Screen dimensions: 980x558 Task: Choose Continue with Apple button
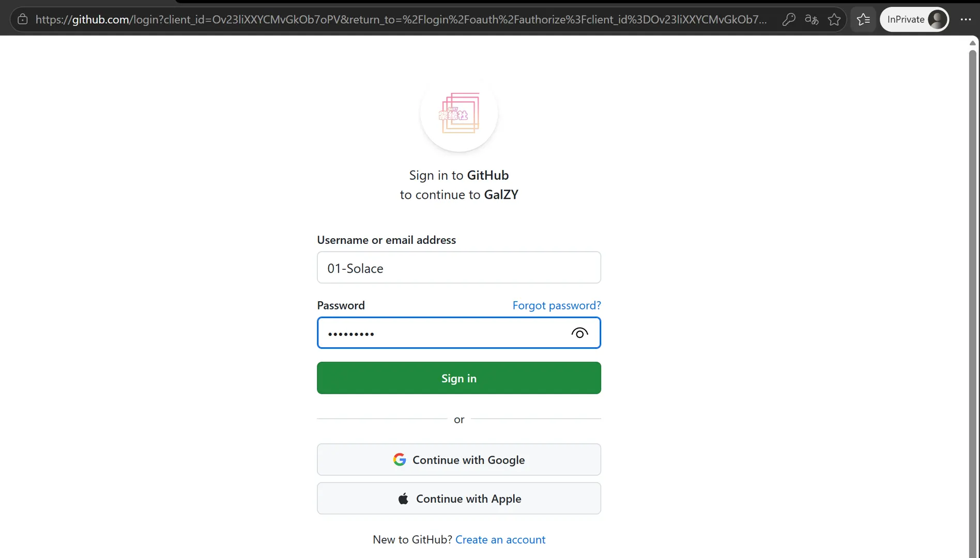[459, 499]
